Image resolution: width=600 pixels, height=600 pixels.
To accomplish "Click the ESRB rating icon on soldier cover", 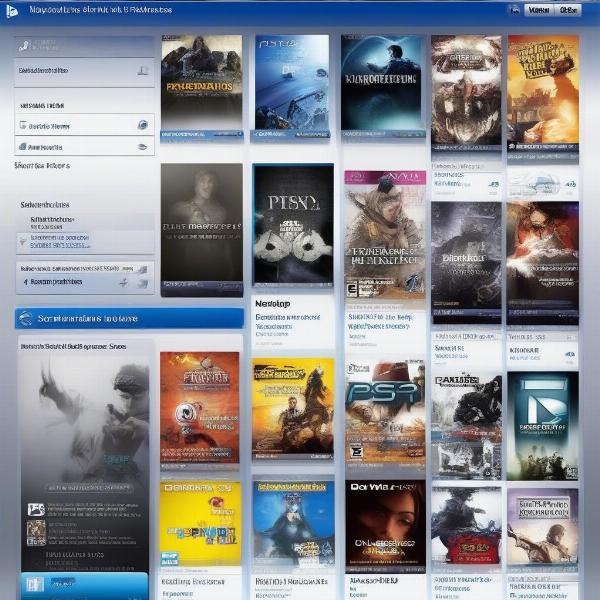I will [x=351, y=289].
